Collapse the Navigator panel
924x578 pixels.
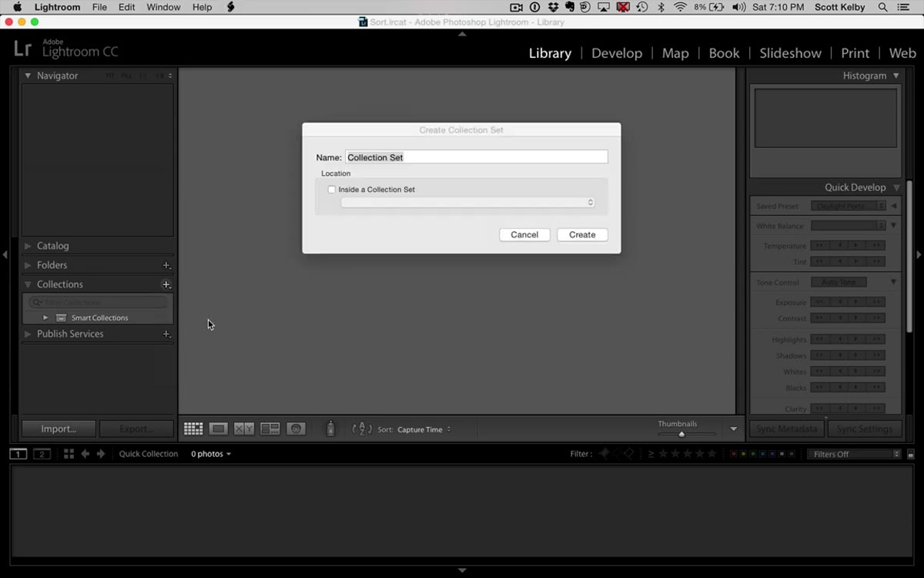(28, 76)
